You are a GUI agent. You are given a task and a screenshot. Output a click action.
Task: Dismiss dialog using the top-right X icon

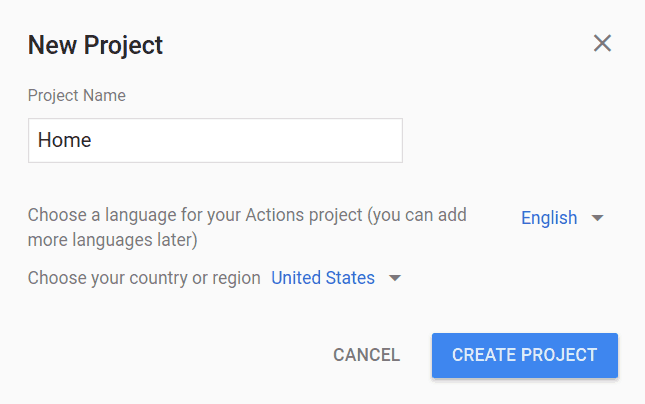click(x=602, y=43)
